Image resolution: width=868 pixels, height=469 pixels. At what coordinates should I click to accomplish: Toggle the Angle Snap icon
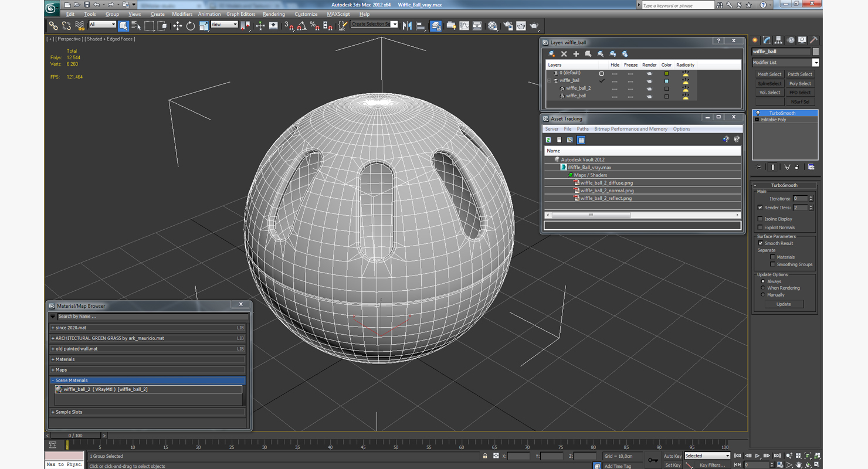coord(301,26)
